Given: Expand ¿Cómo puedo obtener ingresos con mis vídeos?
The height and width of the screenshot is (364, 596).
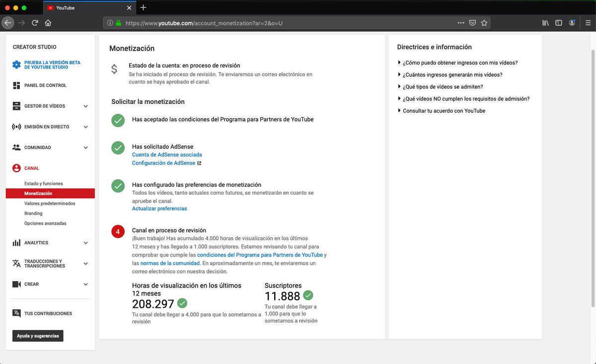Looking at the screenshot, I should coord(457,63).
